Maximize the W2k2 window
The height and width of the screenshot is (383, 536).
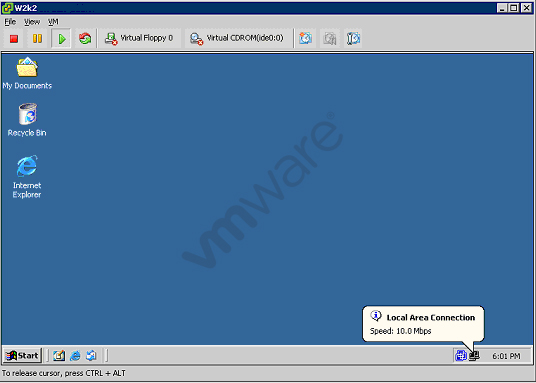(513, 8)
